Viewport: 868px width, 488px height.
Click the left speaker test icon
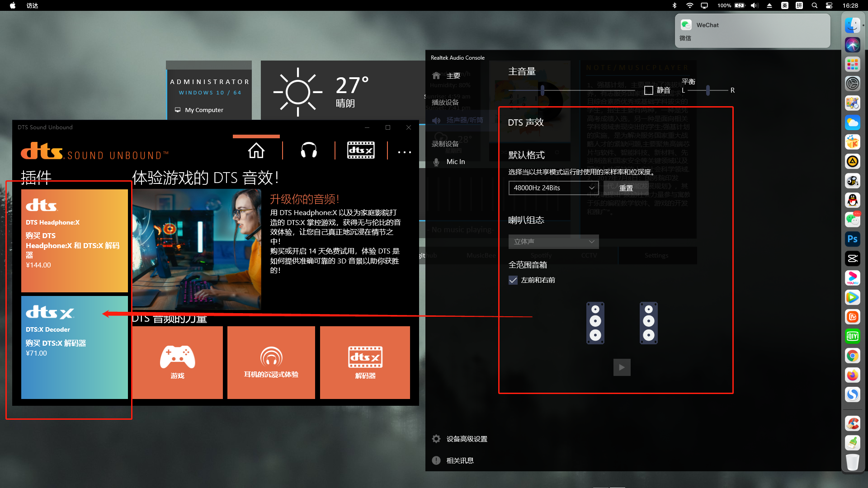(x=595, y=323)
